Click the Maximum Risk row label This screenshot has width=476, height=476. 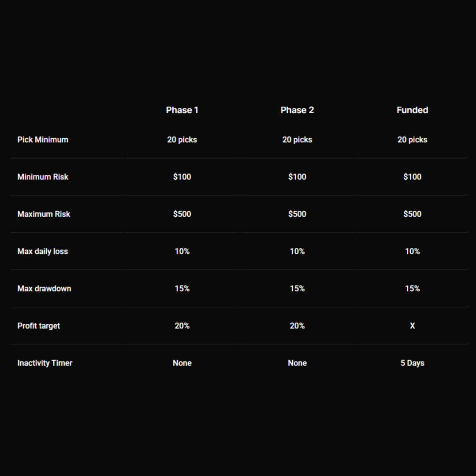tap(44, 214)
